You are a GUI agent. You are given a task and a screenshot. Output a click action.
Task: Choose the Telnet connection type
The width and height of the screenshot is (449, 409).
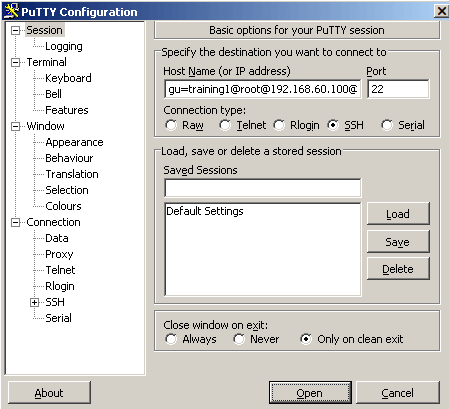(x=225, y=125)
